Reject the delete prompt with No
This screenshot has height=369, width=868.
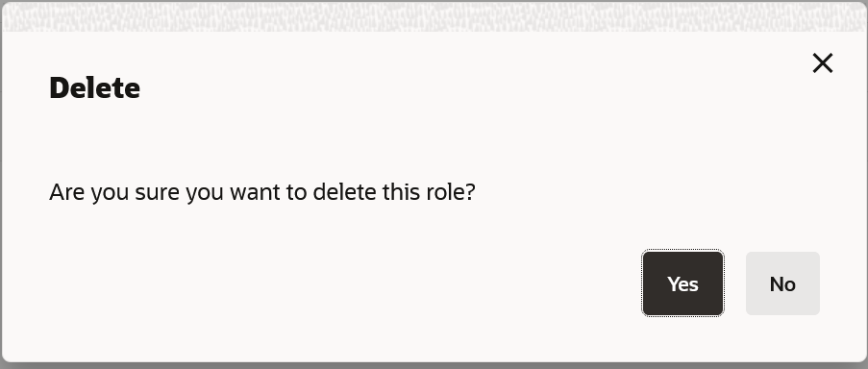click(x=782, y=283)
